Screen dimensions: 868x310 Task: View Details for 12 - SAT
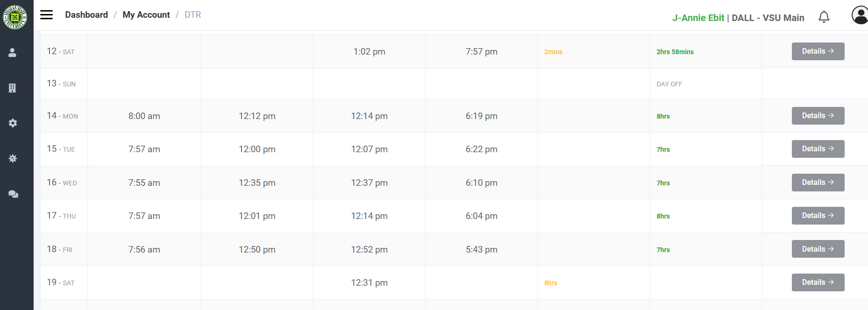click(x=818, y=51)
